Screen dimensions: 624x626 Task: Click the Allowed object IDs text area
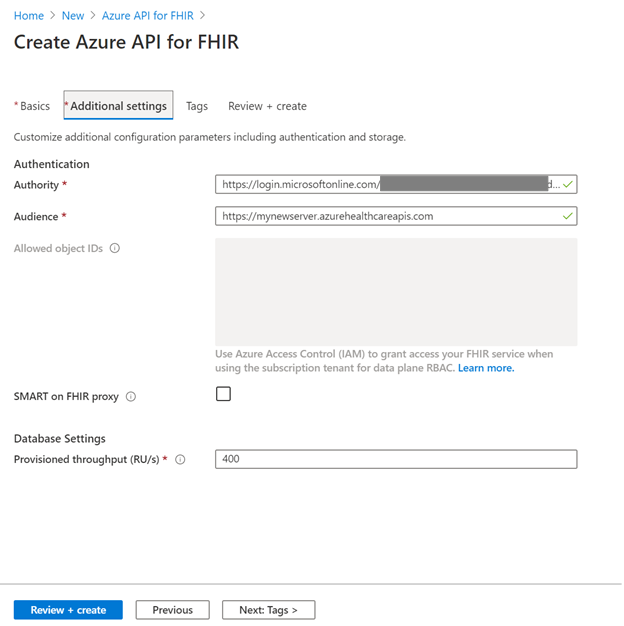coord(396,292)
